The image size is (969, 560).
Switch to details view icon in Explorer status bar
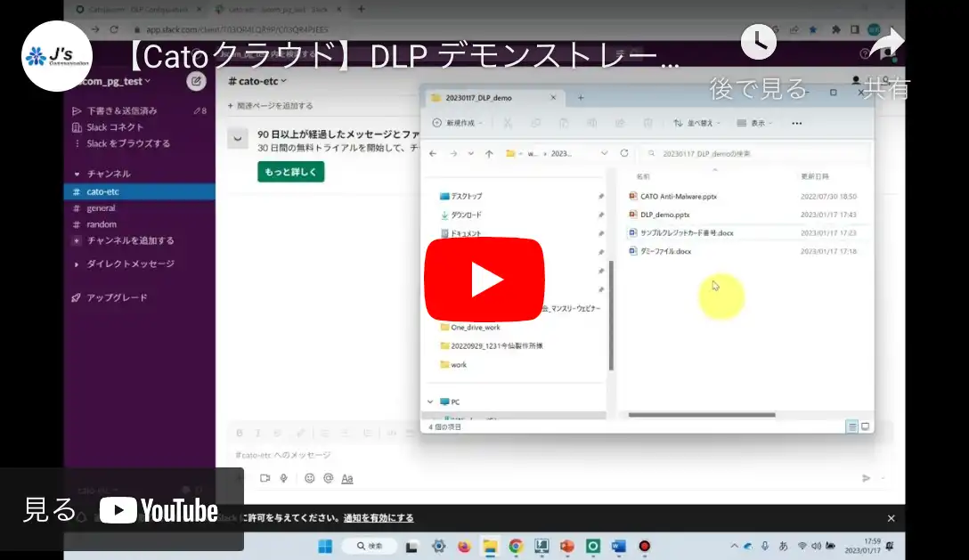click(851, 426)
